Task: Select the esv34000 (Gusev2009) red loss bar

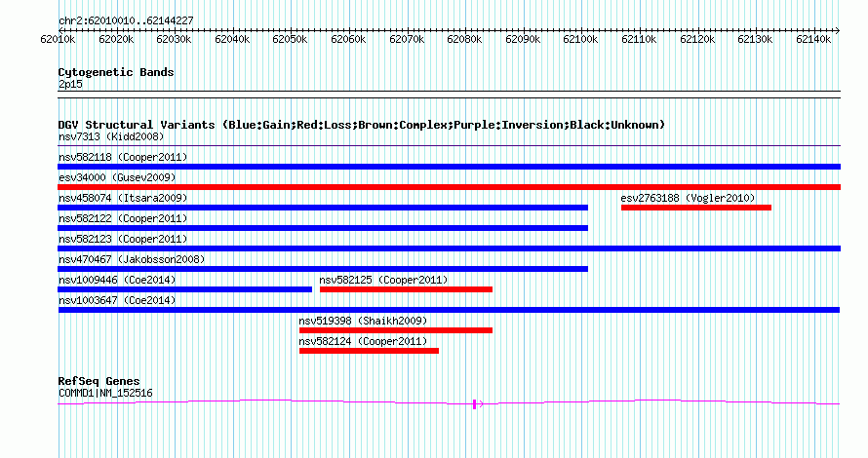Action: [x=449, y=187]
